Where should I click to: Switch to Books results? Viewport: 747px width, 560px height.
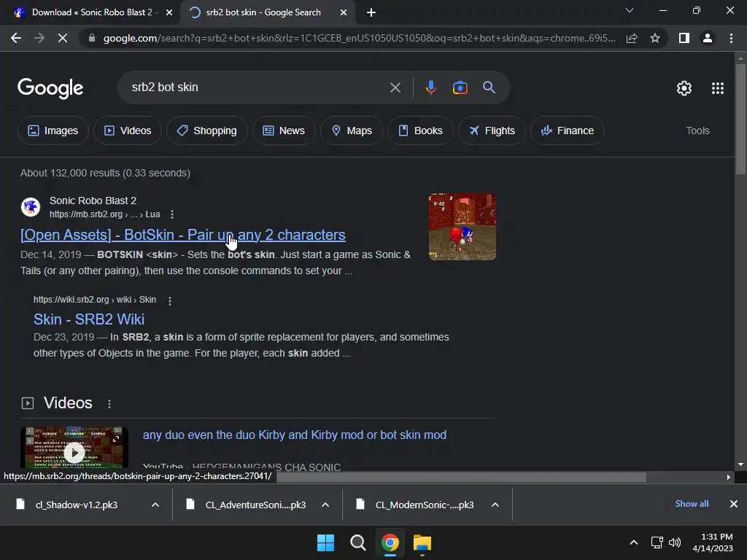pos(420,131)
